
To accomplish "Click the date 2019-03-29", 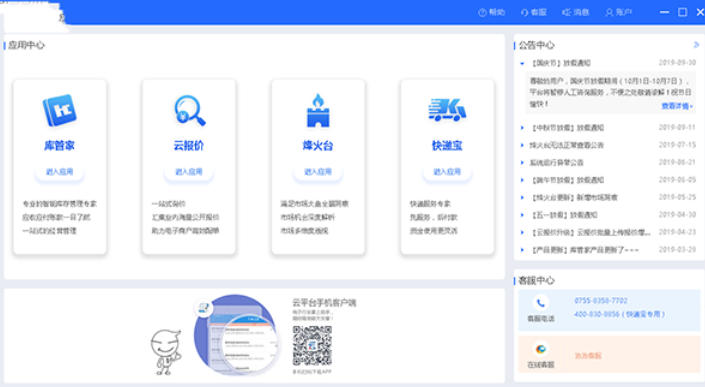I will click(x=677, y=249).
